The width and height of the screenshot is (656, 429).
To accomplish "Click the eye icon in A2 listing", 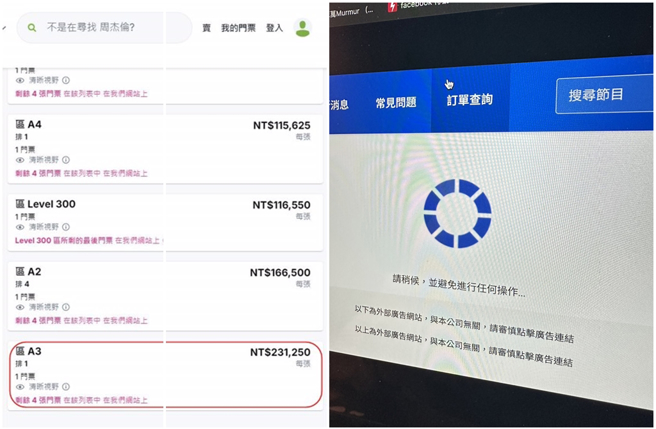I will point(20,307).
